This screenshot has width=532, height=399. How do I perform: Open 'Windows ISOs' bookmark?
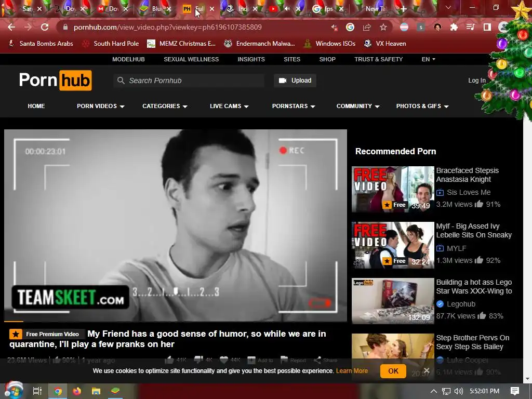tap(330, 44)
